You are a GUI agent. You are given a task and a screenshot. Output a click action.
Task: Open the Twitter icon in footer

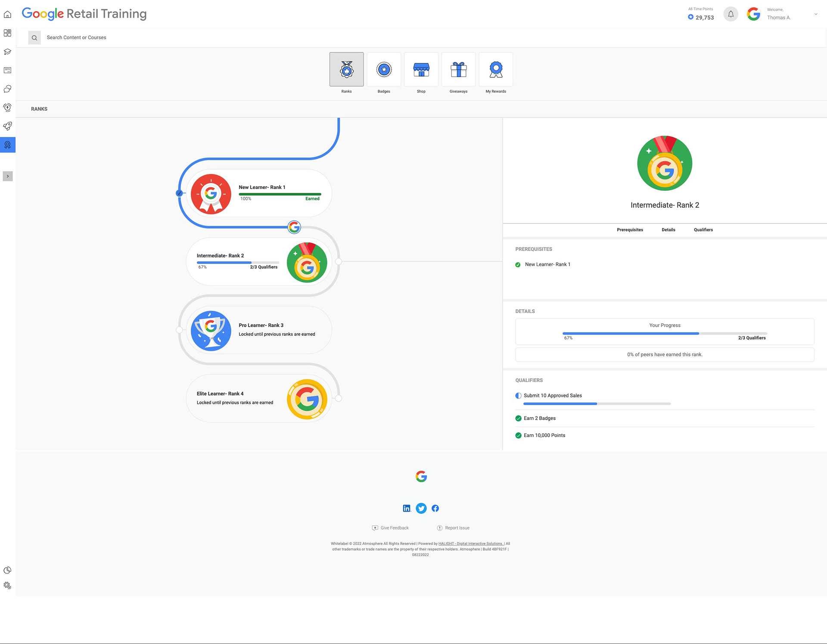pos(421,508)
